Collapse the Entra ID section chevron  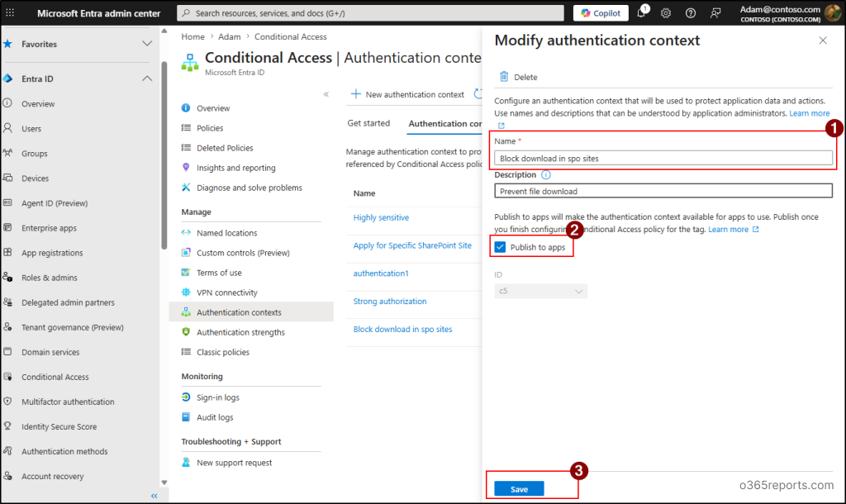[147, 78]
